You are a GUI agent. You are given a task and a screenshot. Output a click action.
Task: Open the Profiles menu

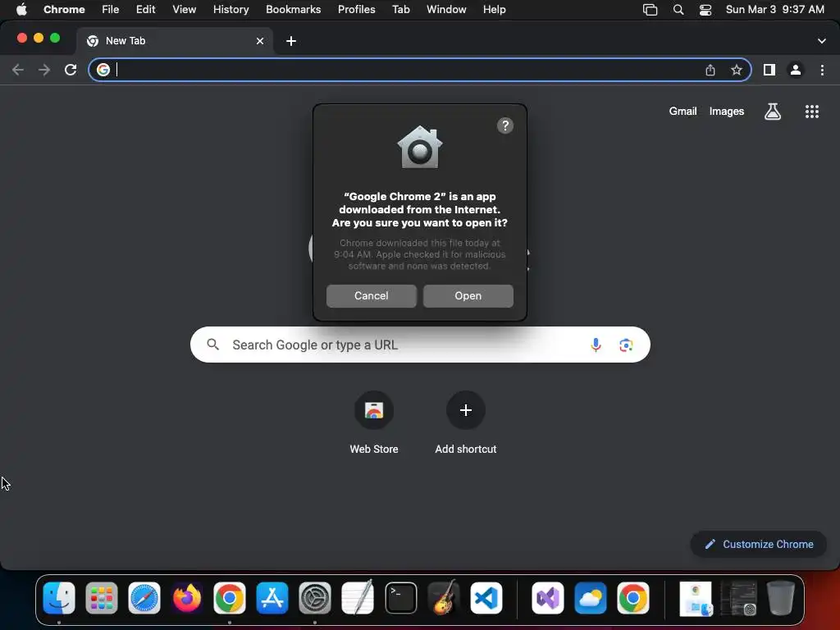356,10
